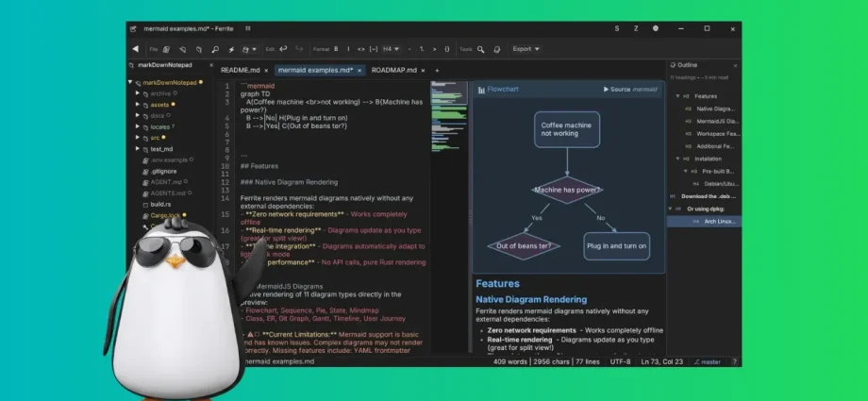Click the pause-like icon beside window title
Image resolution: width=868 pixels, height=401 pixels.
(x=248, y=28)
